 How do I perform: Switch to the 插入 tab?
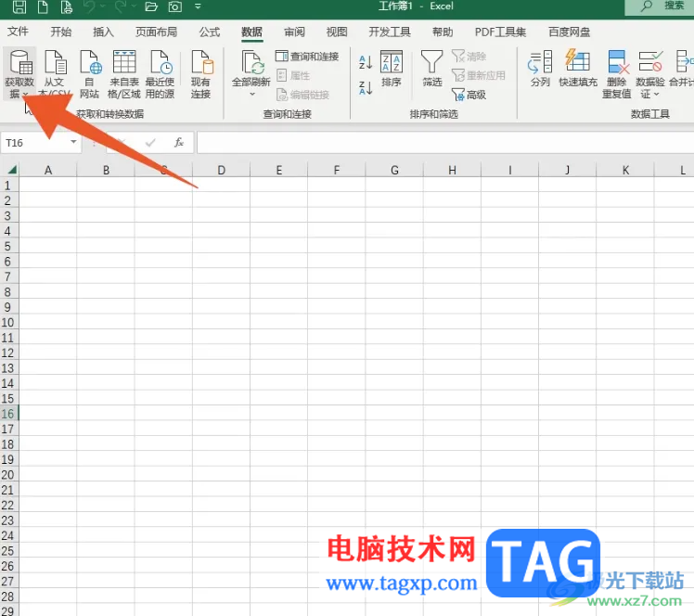(x=103, y=32)
